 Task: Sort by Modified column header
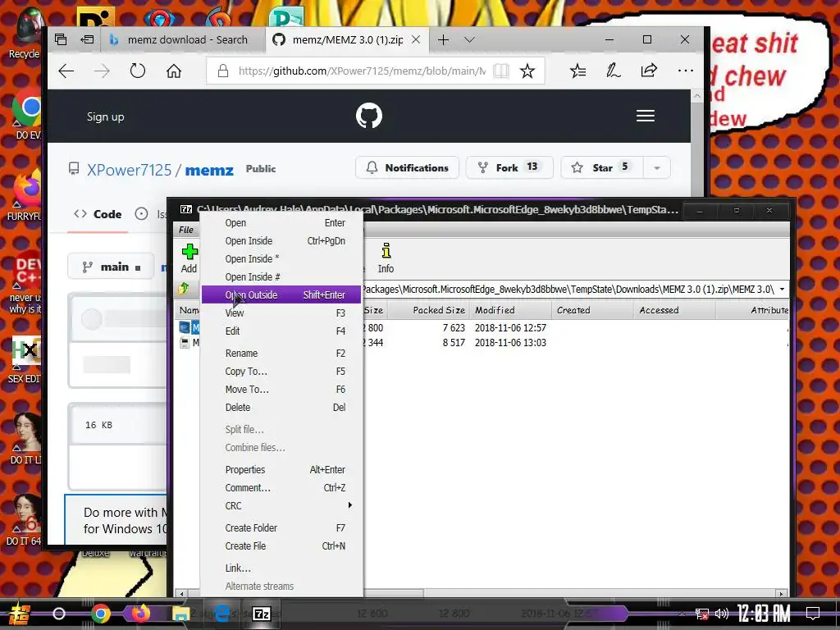[510, 310]
